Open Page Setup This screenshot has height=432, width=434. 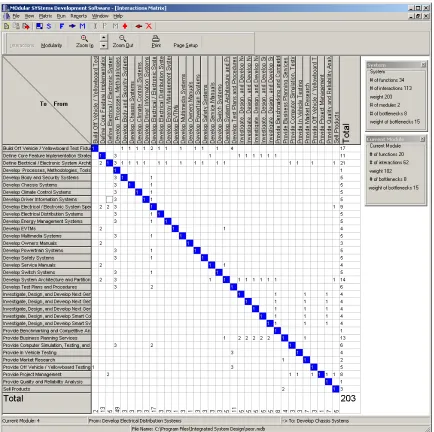(x=186, y=45)
